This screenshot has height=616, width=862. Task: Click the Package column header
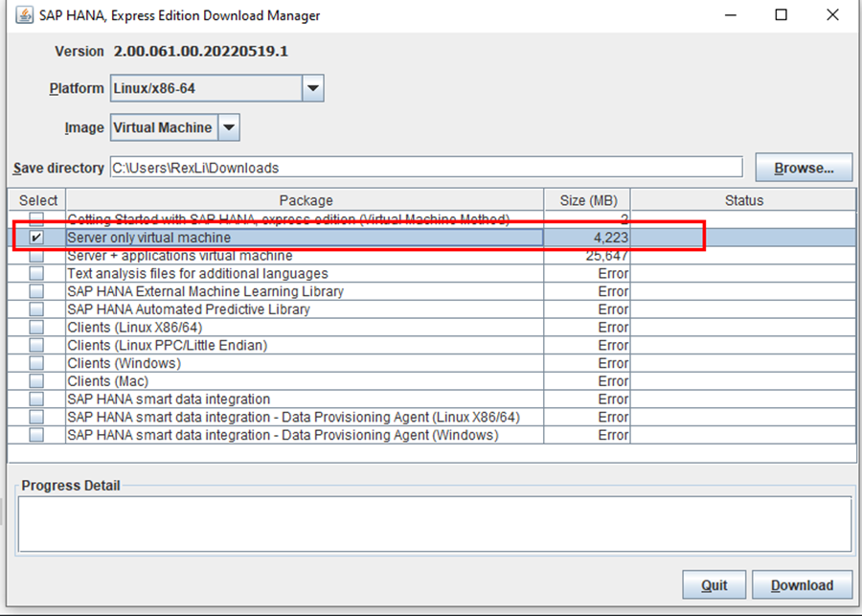(306, 200)
